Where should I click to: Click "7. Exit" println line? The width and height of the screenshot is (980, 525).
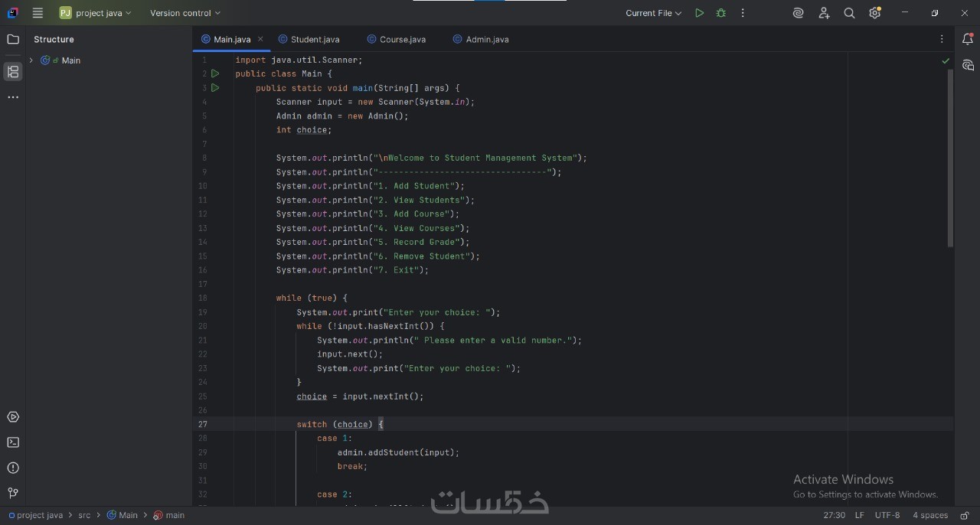tap(352, 270)
